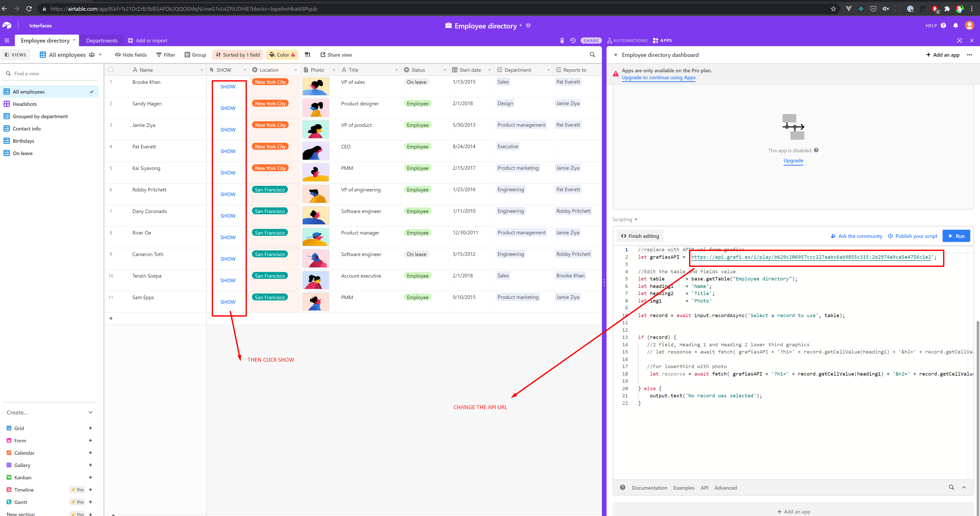Click the search records magnifier icon

[592, 54]
